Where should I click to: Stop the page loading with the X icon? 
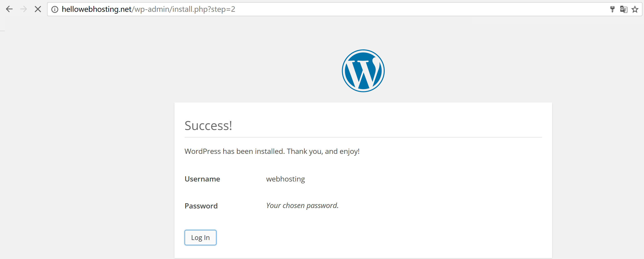[x=38, y=9]
